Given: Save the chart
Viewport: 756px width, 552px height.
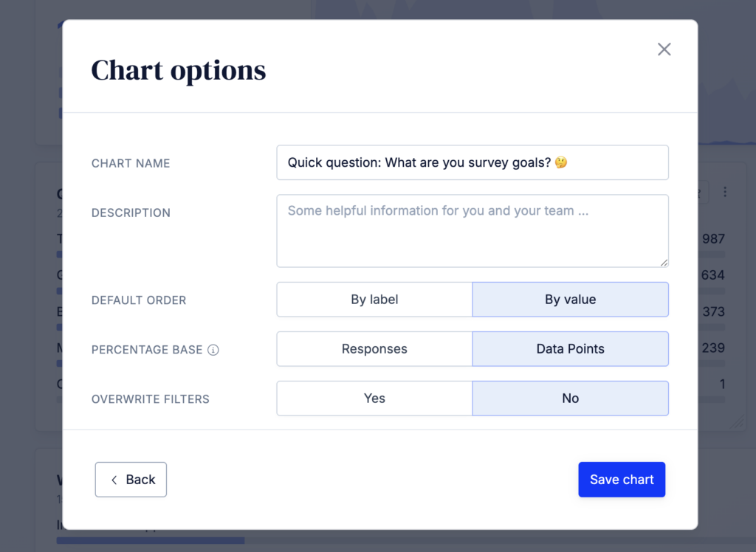Looking at the screenshot, I should click(x=622, y=480).
